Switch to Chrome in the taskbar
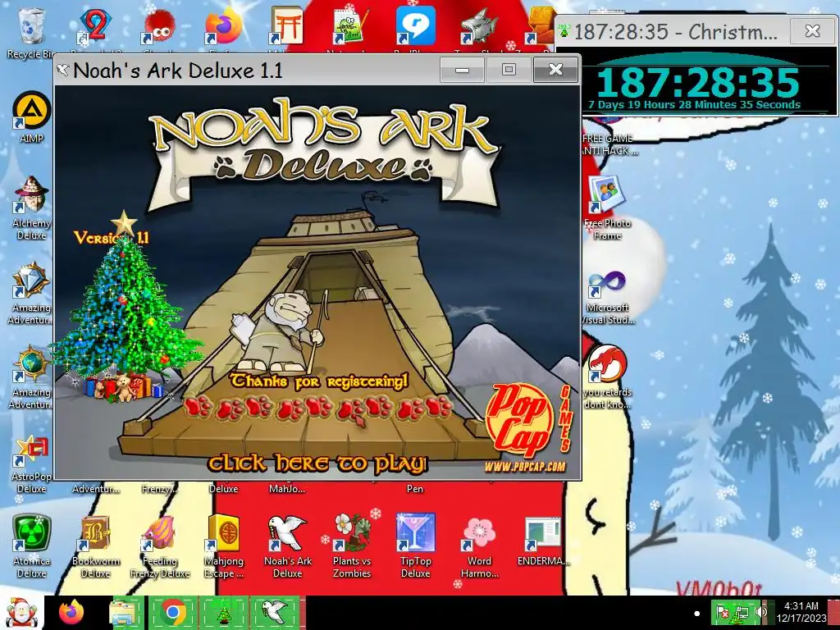The height and width of the screenshot is (630, 840). point(172,612)
